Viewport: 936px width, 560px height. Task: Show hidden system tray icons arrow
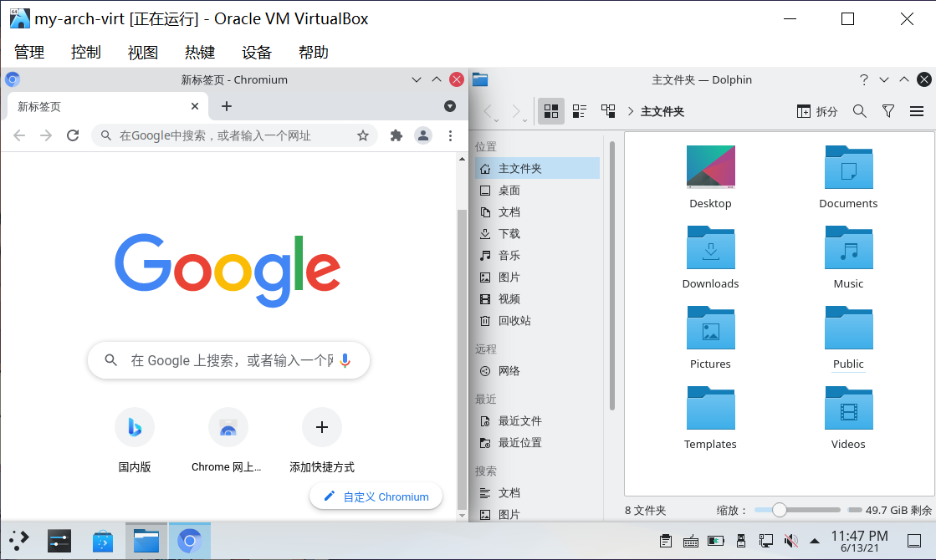[x=815, y=540]
